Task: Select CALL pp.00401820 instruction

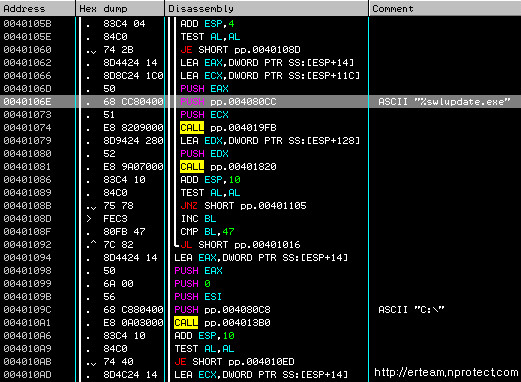Action: tap(228, 167)
